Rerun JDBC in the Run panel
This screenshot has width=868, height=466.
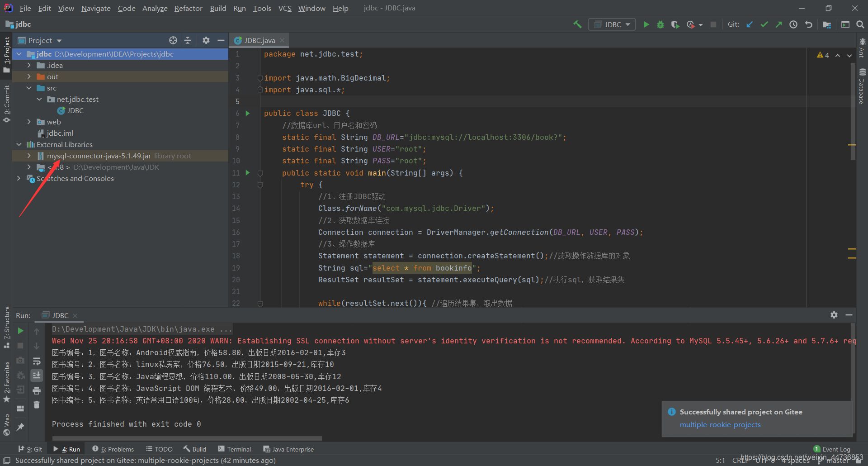[20, 331]
